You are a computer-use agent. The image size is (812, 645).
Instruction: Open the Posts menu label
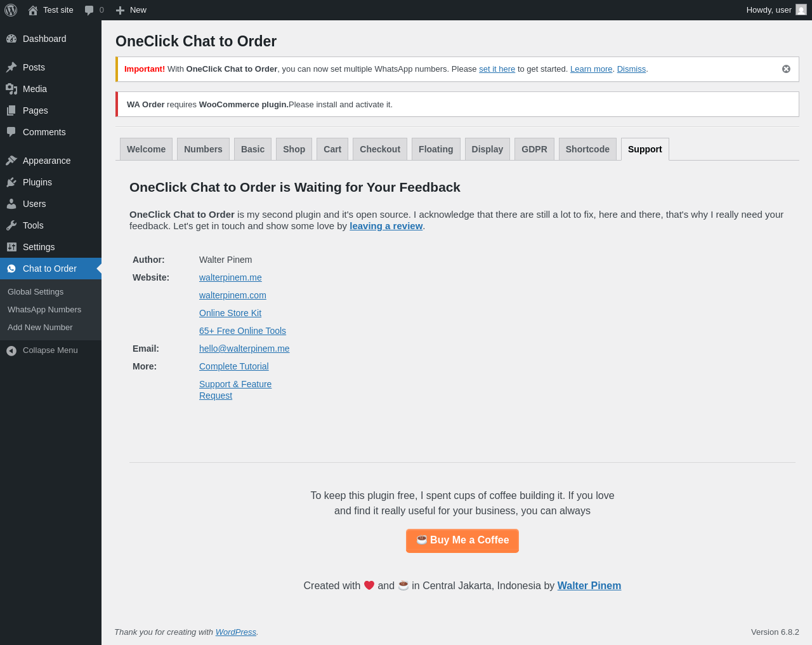tap(34, 67)
